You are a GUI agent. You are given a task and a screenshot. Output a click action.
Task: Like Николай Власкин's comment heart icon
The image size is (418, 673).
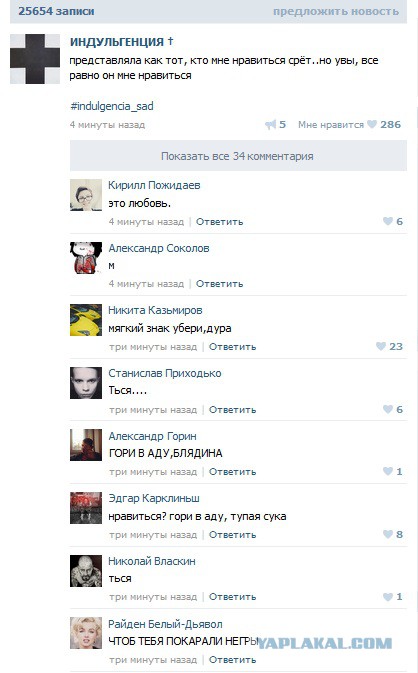pos(388,597)
